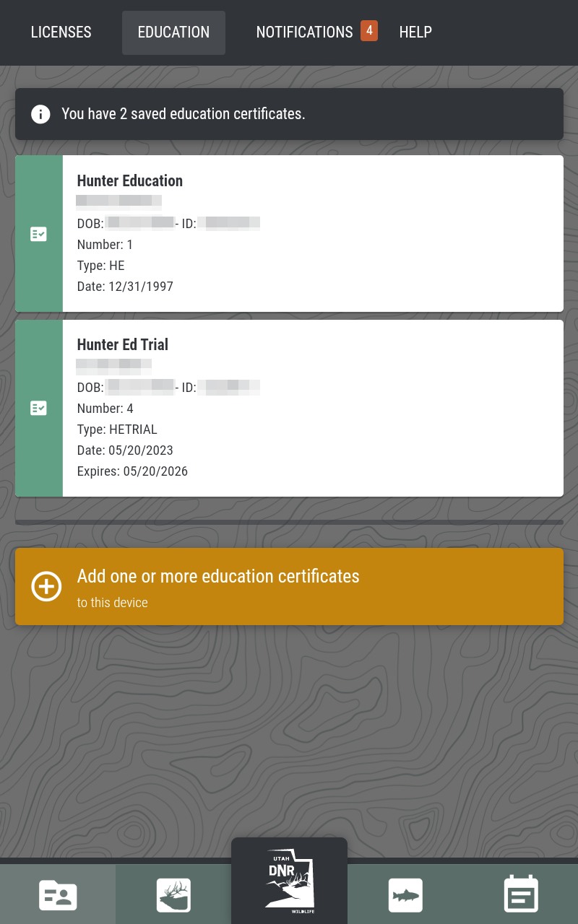Open the NOTIFICATIONS tab
The image size is (578, 924).
[x=304, y=32]
